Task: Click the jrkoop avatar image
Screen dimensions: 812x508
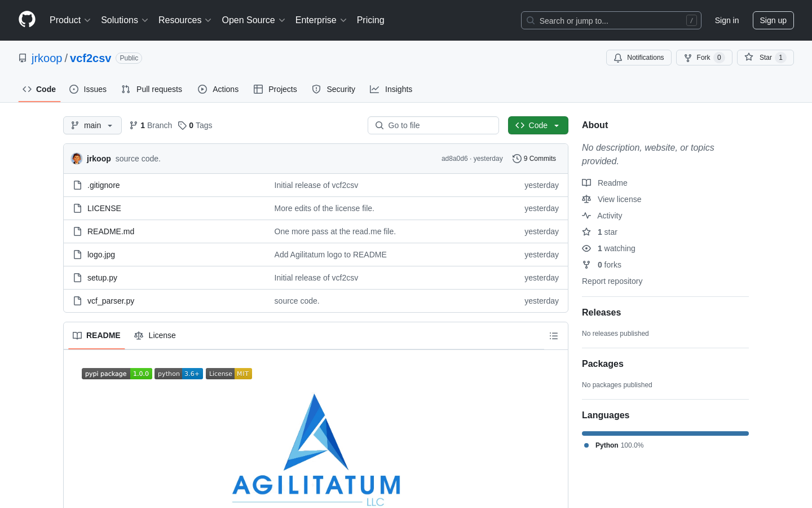Action: 77,159
